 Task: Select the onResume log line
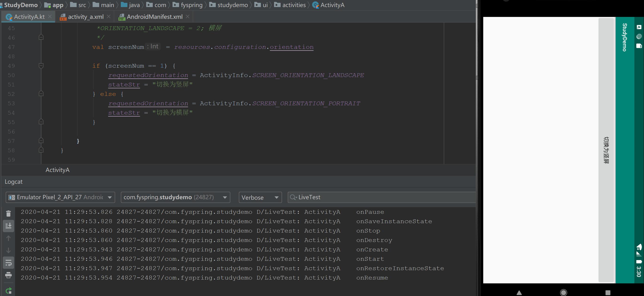coord(204,278)
